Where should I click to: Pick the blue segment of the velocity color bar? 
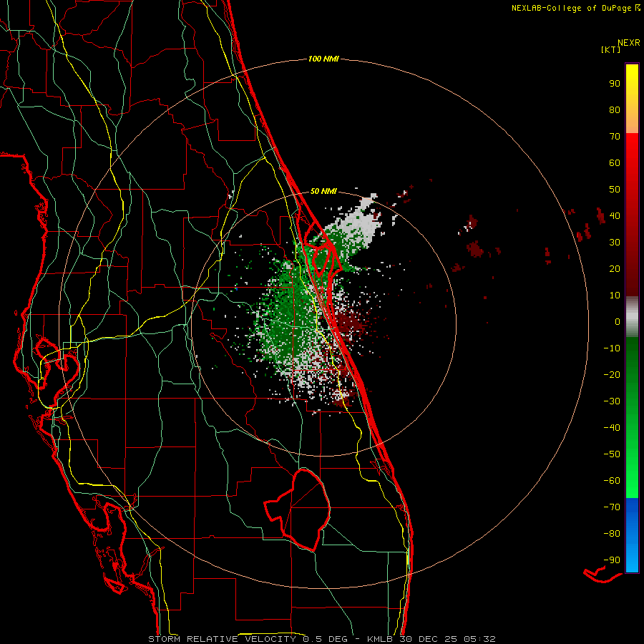click(x=632, y=535)
